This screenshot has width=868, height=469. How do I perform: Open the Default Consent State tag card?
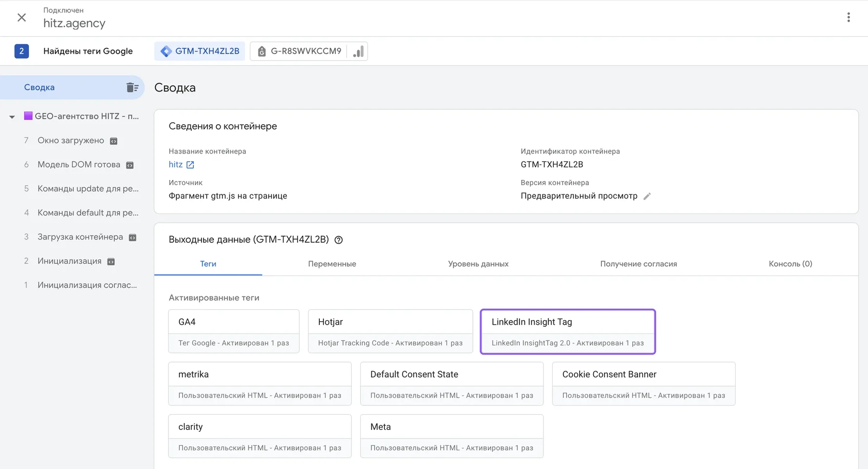pyautogui.click(x=452, y=384)
